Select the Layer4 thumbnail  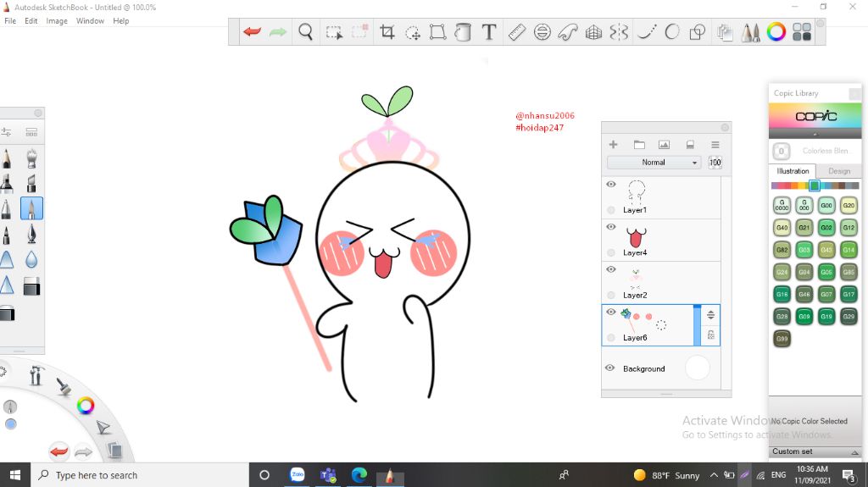(x=636, y=235)
